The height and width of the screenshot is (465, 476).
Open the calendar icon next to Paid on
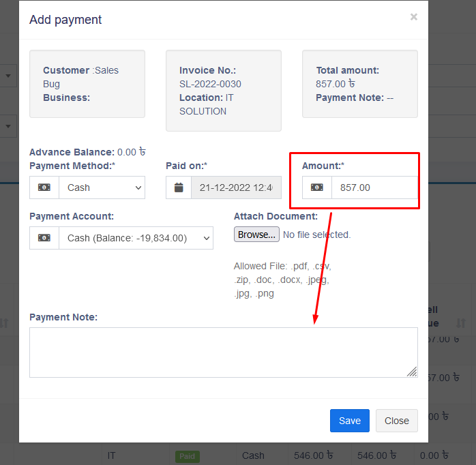tap(179, 187)
